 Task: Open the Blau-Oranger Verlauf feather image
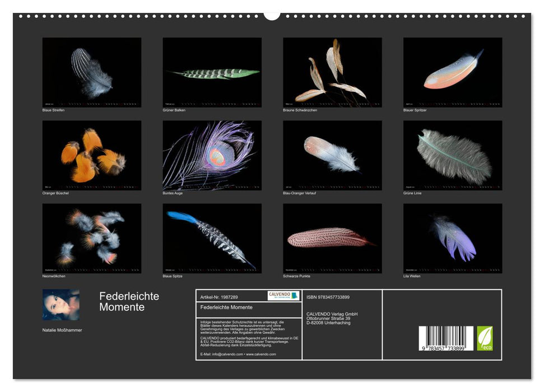point(332,156)
